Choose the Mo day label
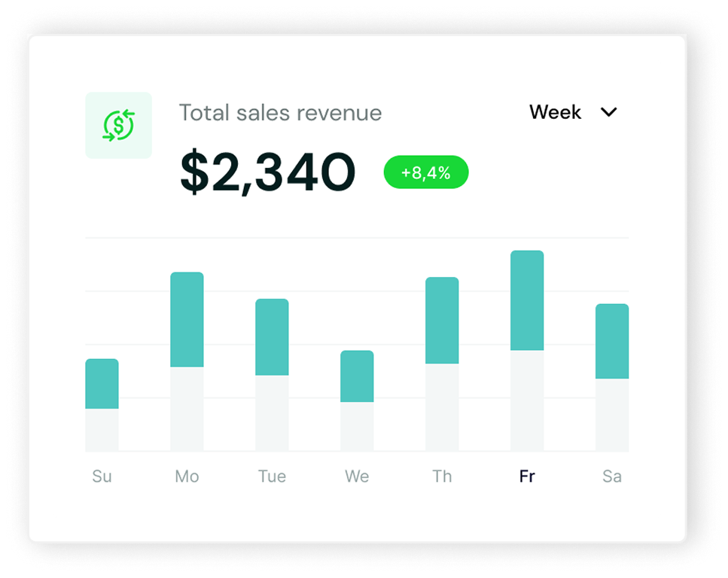728x578 pixels. point(187,476)
